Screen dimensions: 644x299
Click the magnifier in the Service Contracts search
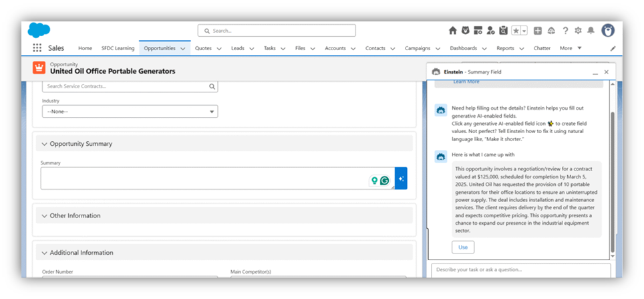point(212,86)
